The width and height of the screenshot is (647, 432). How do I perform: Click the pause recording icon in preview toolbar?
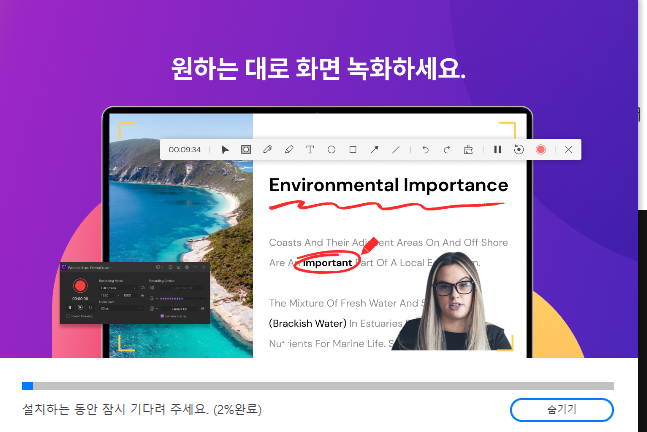click(498, 149)
